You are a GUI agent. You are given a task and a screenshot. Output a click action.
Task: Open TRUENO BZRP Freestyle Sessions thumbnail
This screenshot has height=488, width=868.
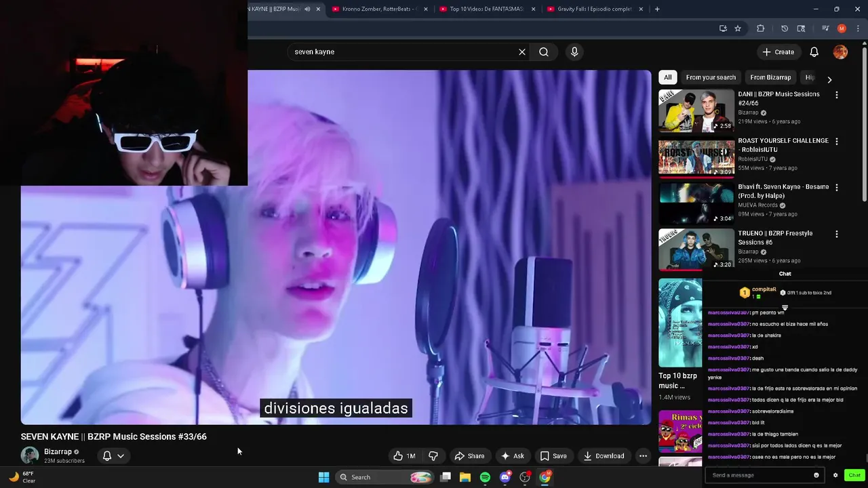point(696,249)
